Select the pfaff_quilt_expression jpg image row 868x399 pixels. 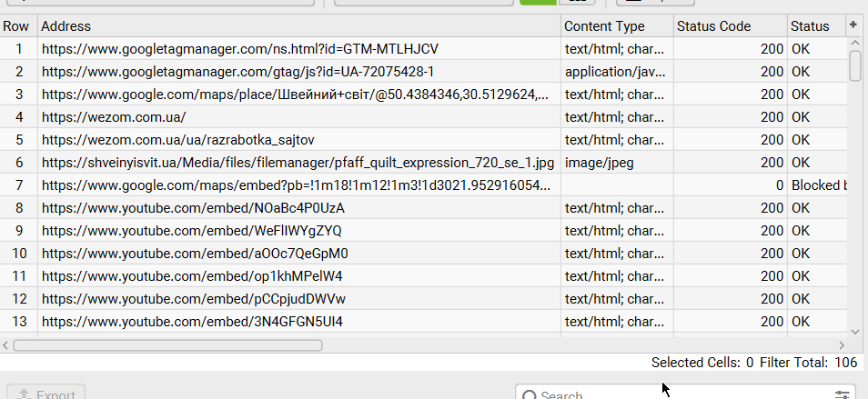pos(423,163)
